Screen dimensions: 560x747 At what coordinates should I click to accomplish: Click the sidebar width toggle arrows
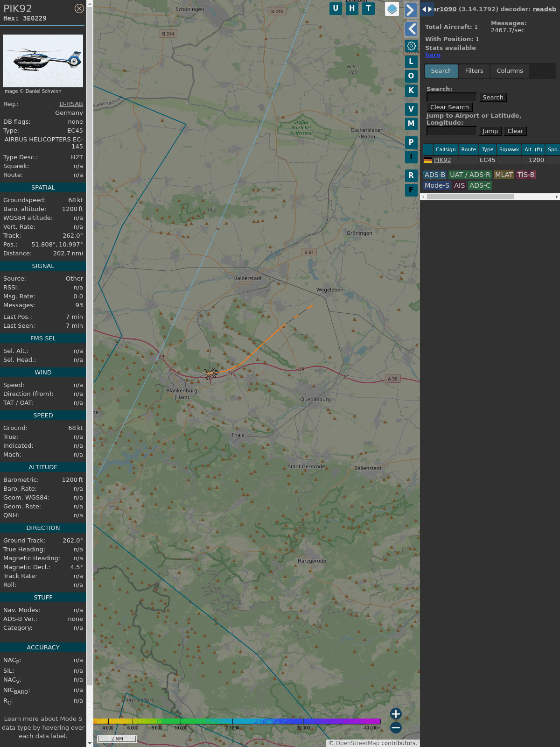[x=427, y=9]
